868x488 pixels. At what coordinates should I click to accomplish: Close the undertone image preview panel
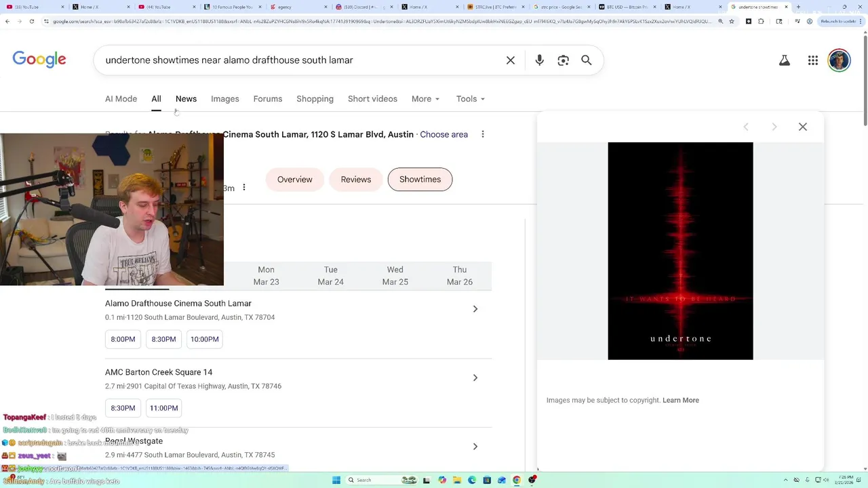[803, 127]
